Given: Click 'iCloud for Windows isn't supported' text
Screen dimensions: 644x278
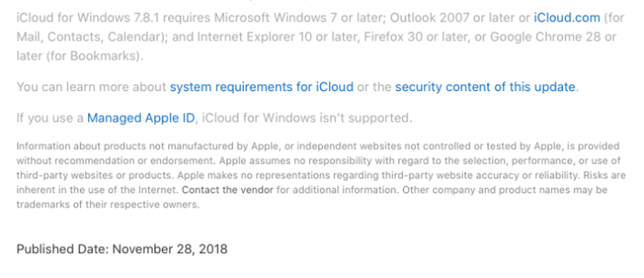Looking at the screenshot, I should click(306, 118).
